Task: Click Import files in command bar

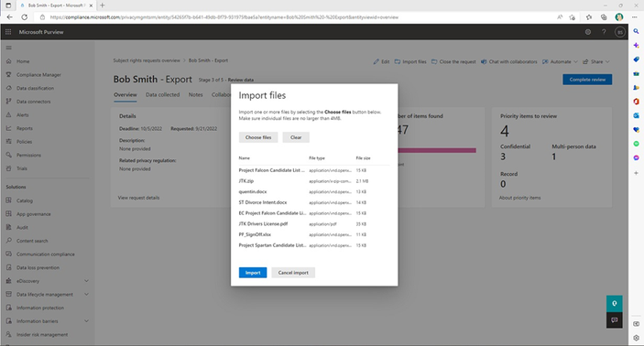Action: (410, 62)
